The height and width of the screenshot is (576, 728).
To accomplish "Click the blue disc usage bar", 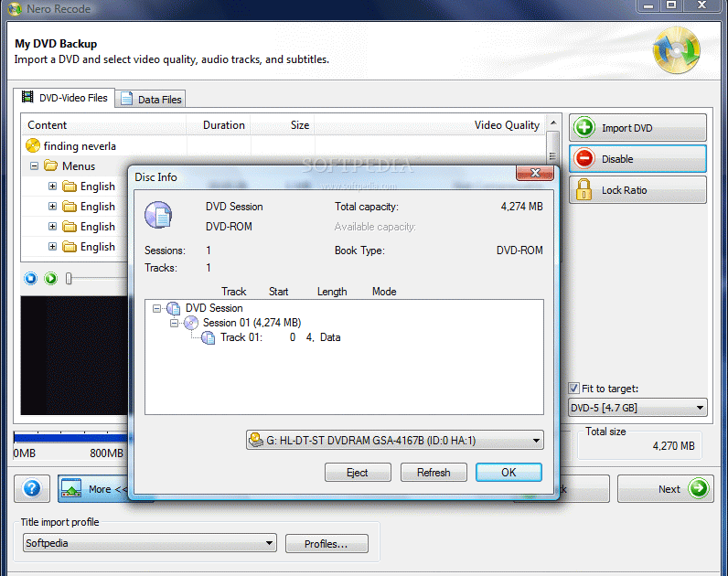I will point(70,437).
